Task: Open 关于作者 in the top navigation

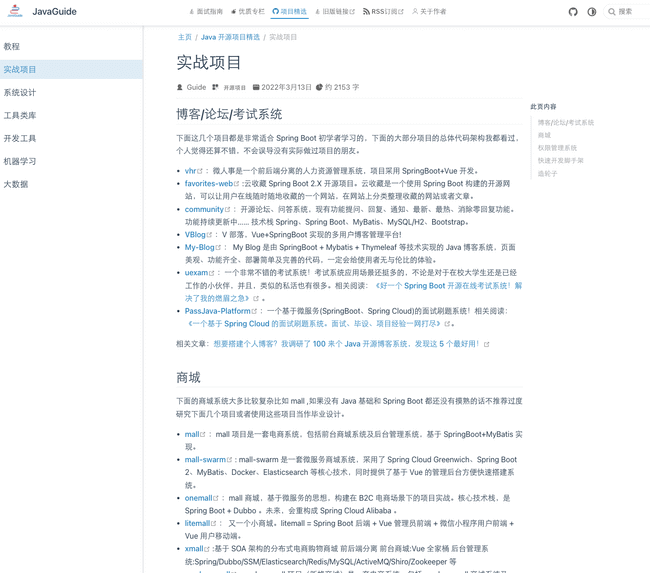Action: 429,12
